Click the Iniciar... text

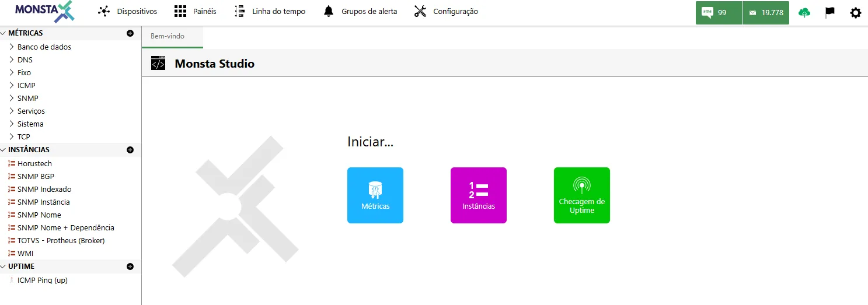[370, 142]
